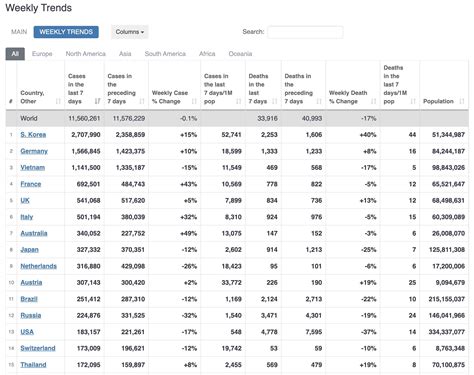Sort by Cases in the last 7 days

point(97,101)
